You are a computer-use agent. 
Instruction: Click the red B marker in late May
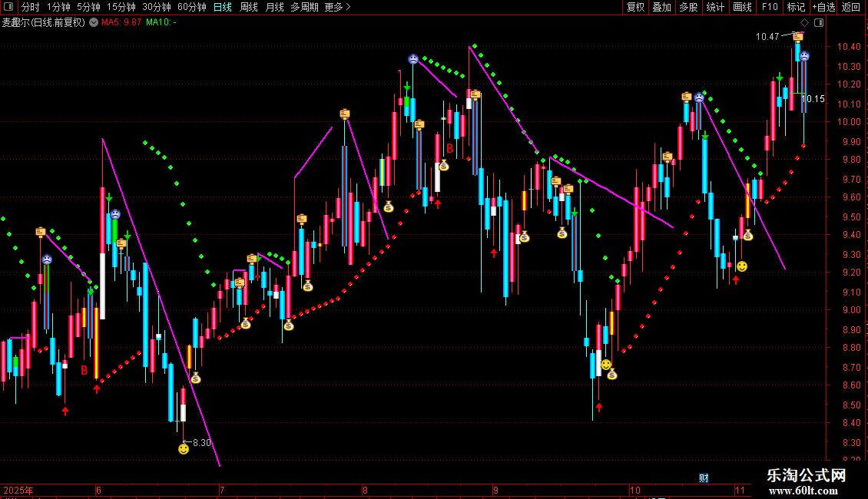coord(84,371)
